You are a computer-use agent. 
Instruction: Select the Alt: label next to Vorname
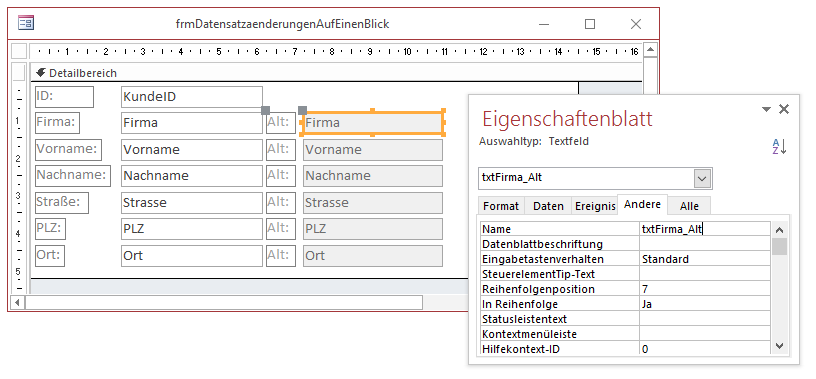click(281, 150)
